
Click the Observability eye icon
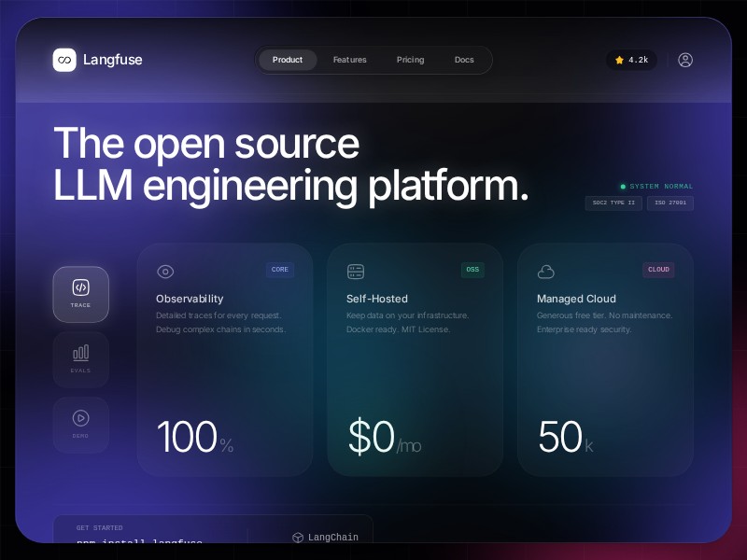[166, 272]
